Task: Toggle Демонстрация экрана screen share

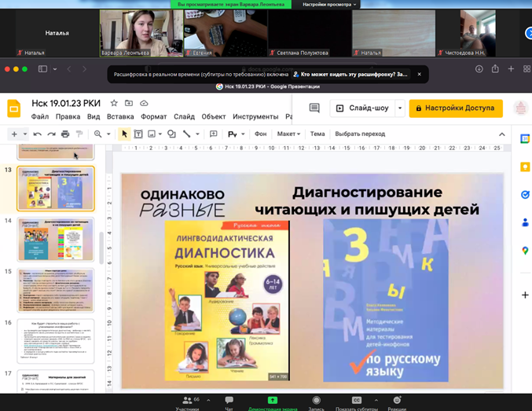Action: [273, 402]
